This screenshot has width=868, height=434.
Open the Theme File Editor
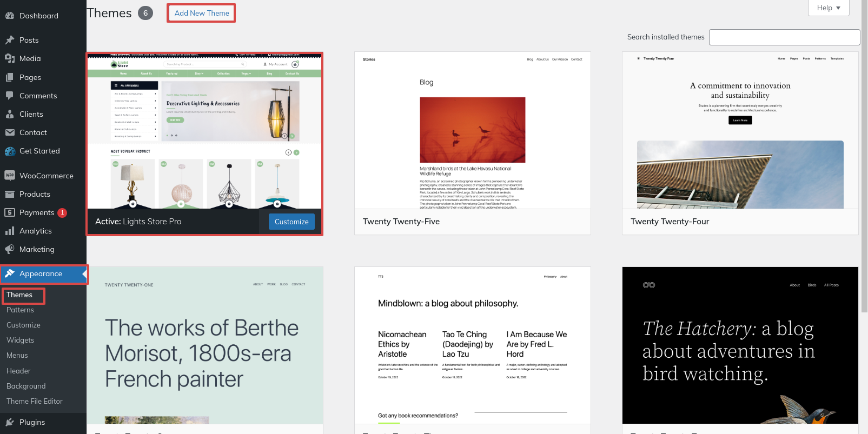tap(35, 401)
